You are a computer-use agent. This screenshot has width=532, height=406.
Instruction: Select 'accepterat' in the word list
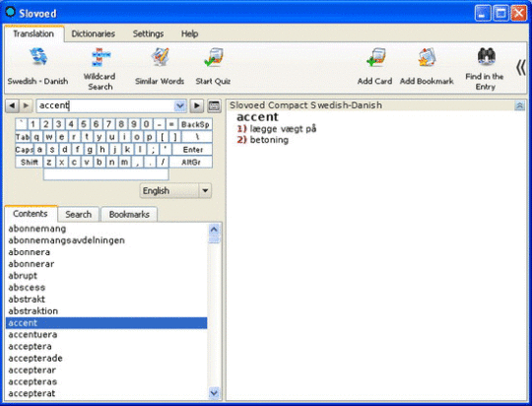pyautogui.click(x=105, y=394)
